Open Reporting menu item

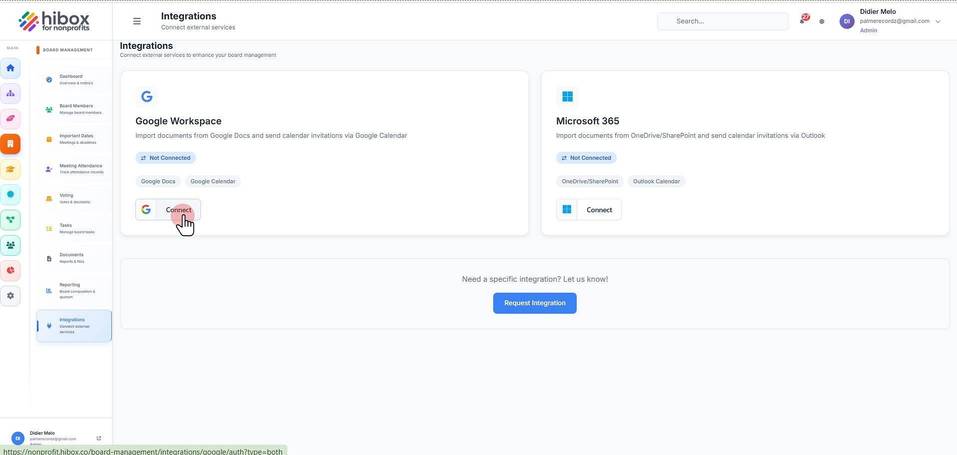click(73, 291)
